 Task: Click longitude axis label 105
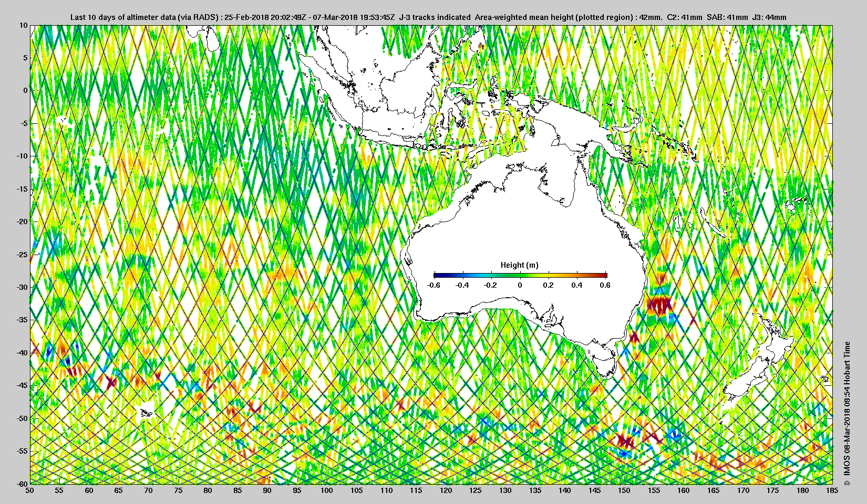tap(357, 491)
